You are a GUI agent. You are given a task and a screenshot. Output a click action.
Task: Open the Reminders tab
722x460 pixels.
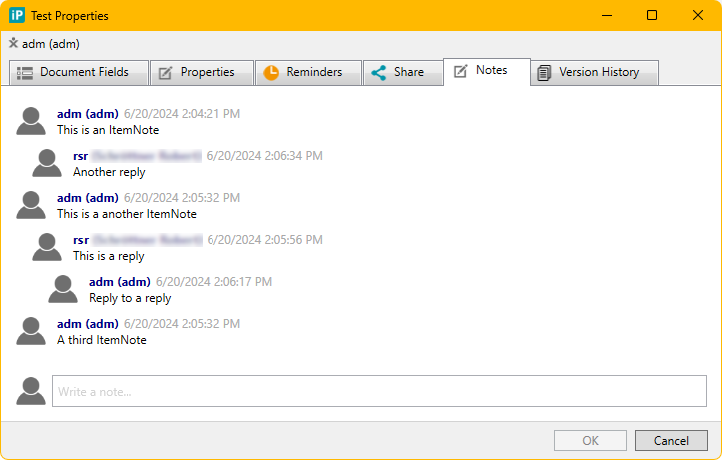(304, 72)
